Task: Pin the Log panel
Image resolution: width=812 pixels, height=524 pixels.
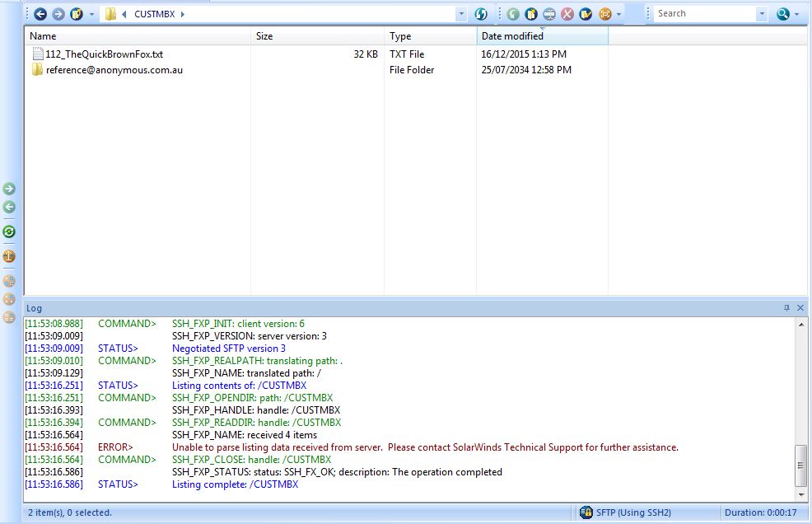Action: [786, 308]
